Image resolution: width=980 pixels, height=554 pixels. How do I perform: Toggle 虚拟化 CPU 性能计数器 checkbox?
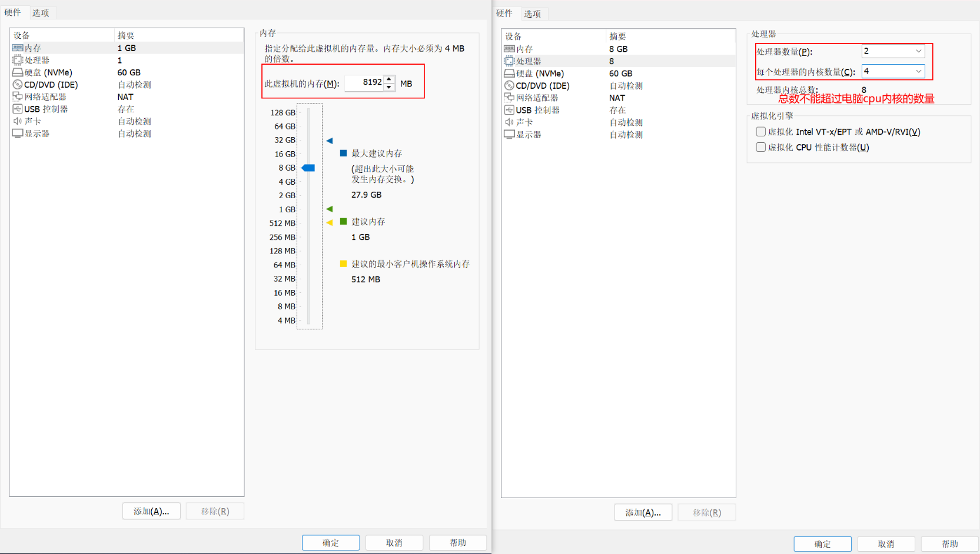pos(761,147)
